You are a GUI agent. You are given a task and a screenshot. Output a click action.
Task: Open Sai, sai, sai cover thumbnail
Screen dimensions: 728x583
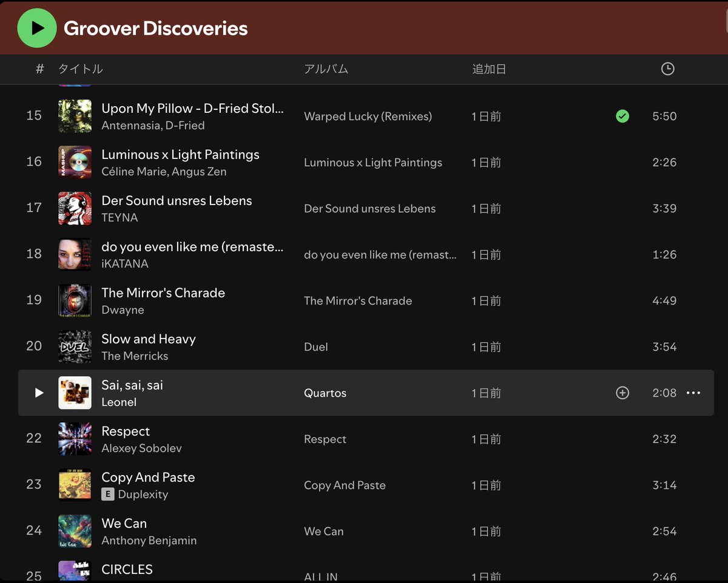point(75,393)
